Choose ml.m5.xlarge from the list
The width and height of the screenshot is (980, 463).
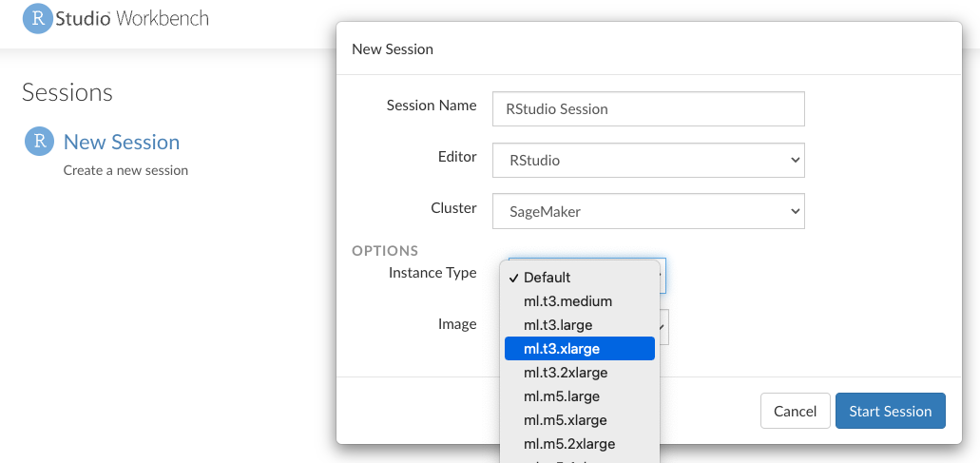point(580,420)
